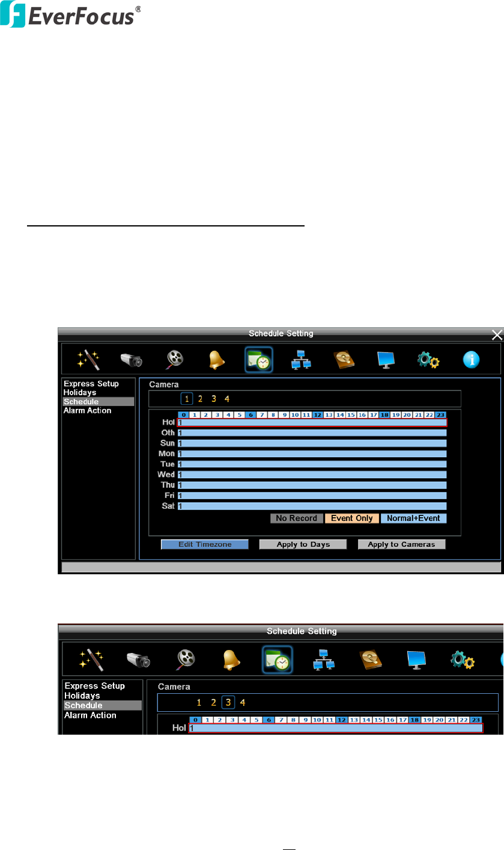Open hard disk icon in camera-1 window

(344, 359)
